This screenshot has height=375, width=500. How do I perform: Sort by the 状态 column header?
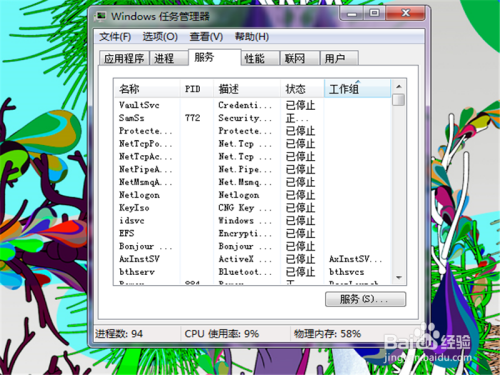pos(302,89)
